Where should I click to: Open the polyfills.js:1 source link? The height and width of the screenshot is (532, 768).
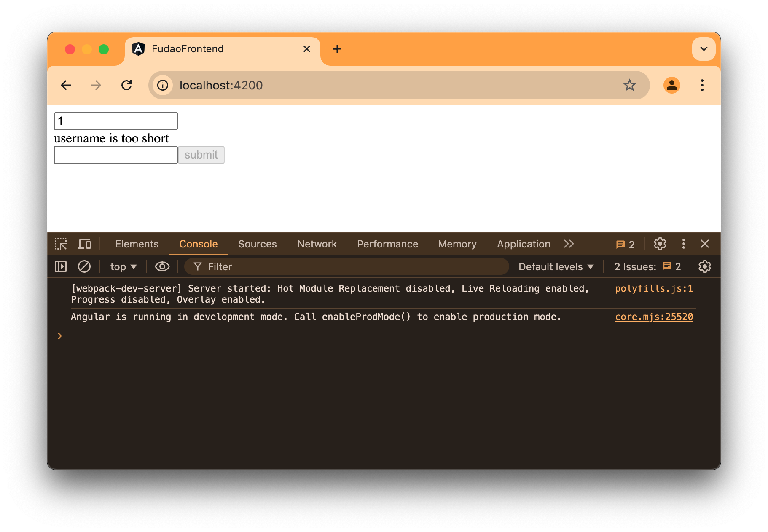(653, 288)
